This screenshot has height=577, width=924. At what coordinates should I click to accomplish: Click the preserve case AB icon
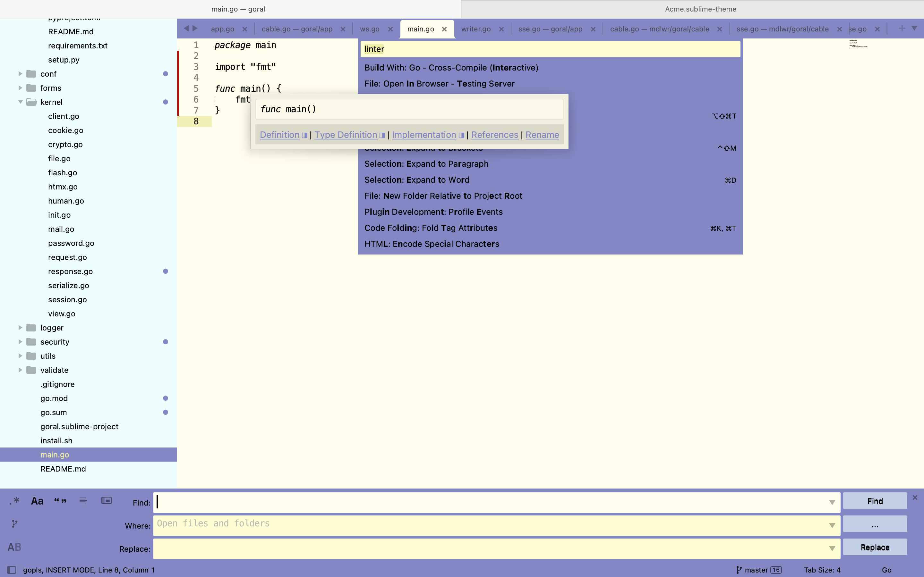(14, 547)
